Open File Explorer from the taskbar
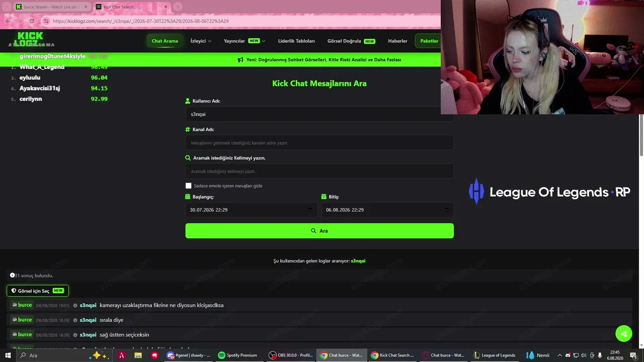This screenshot has width=644, height=362. tap(138, 355)
